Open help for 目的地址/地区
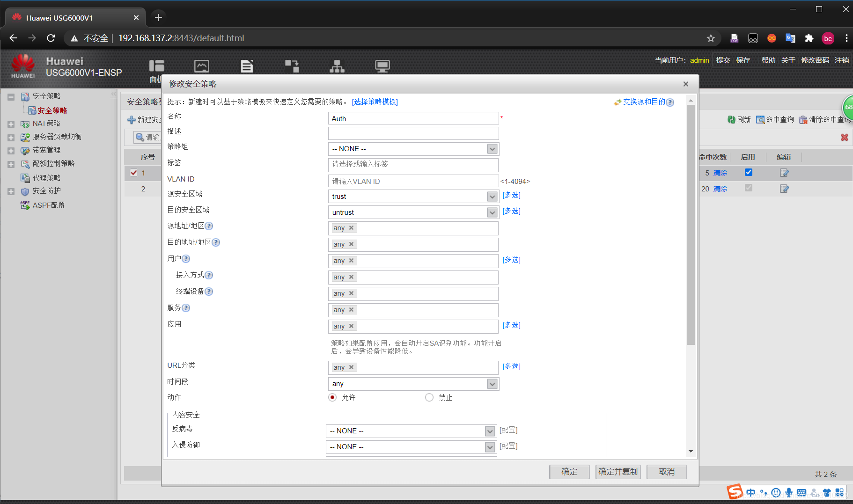This screenshot has width=853, height=504. click(x=216, y=242)
